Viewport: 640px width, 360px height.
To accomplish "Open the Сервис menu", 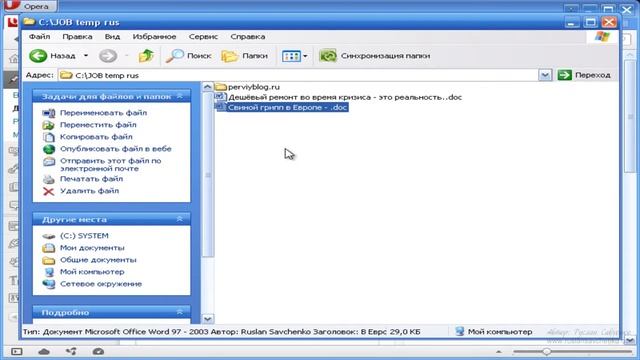I will 203,37.
